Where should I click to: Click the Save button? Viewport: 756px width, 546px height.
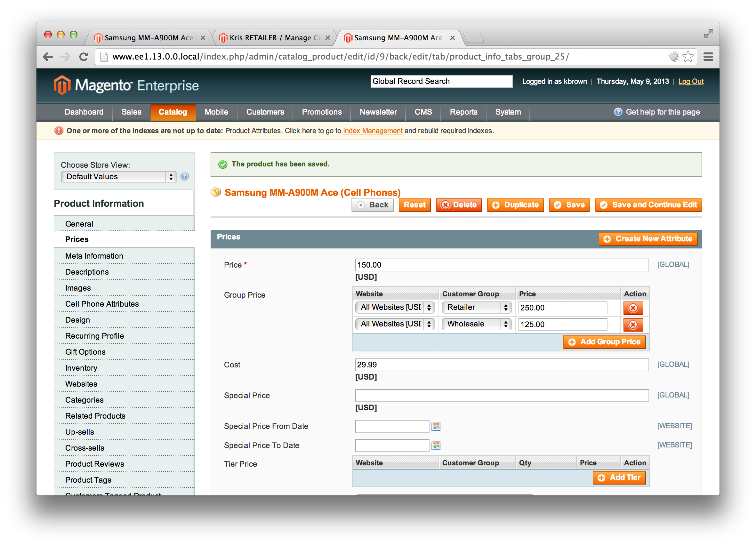[569, 205]
